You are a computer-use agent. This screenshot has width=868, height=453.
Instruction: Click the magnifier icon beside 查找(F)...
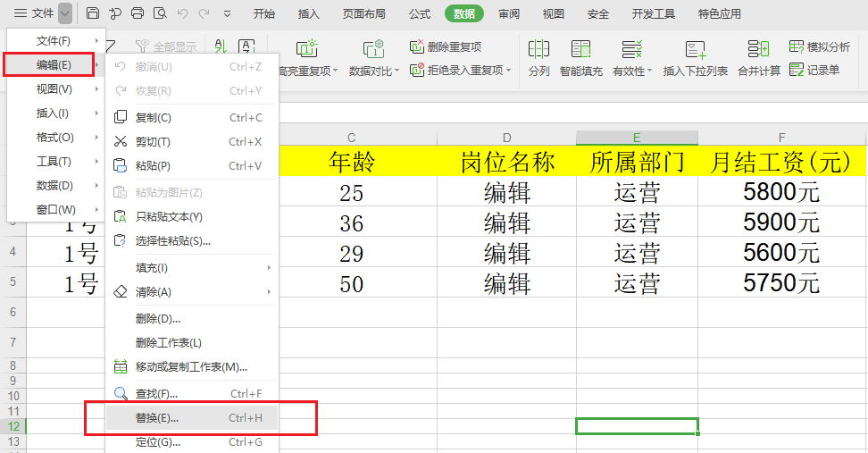pyautogui.click(x=121, y=394)
